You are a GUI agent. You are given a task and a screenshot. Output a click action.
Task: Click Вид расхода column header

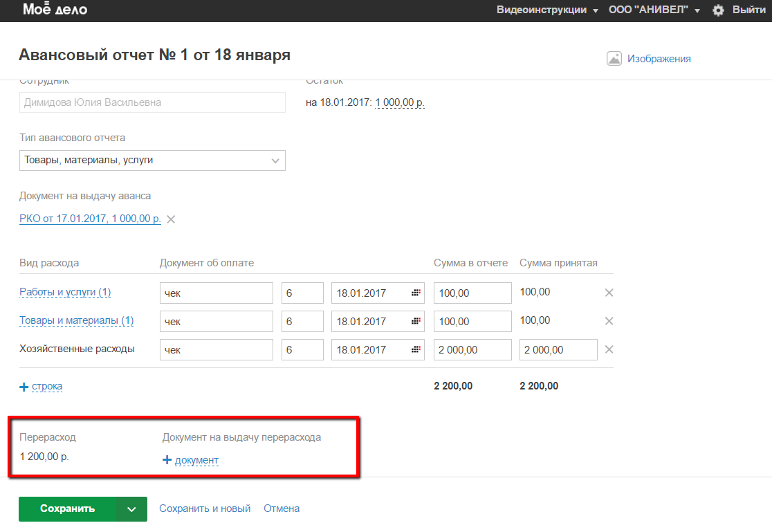[x=49, y=263]
